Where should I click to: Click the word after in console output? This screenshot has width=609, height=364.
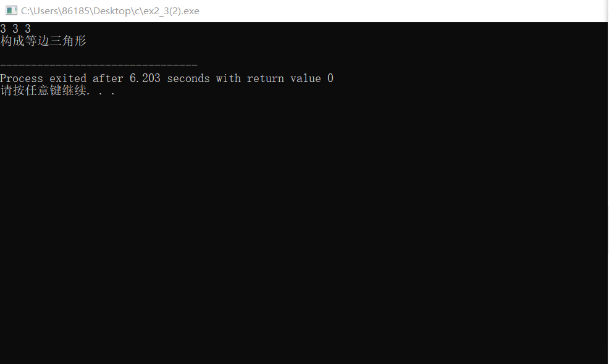tap(108, 78)
